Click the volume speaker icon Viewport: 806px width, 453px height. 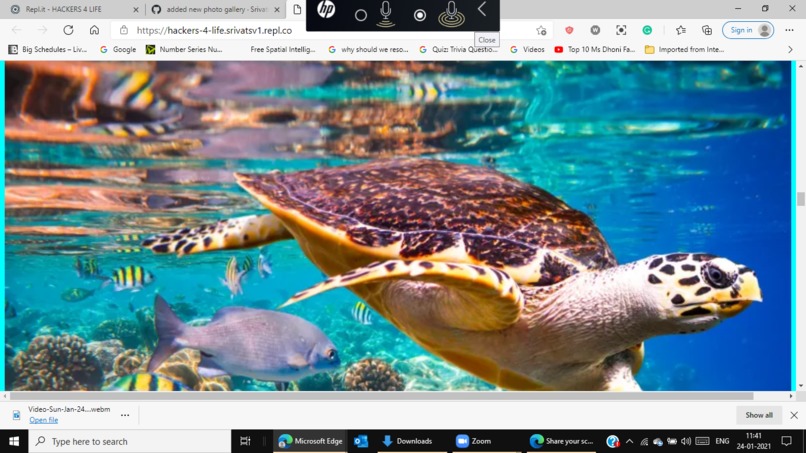click(686, 441)
